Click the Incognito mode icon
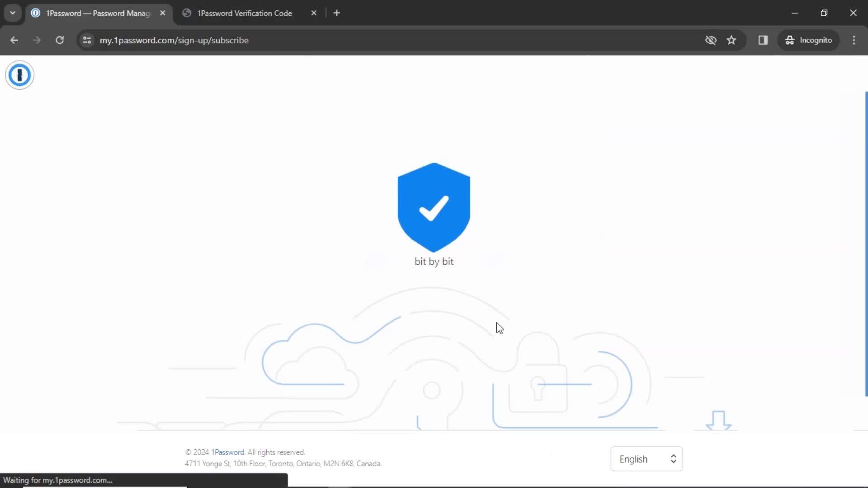This screenshot has width=868, height=488. (789, 40)
